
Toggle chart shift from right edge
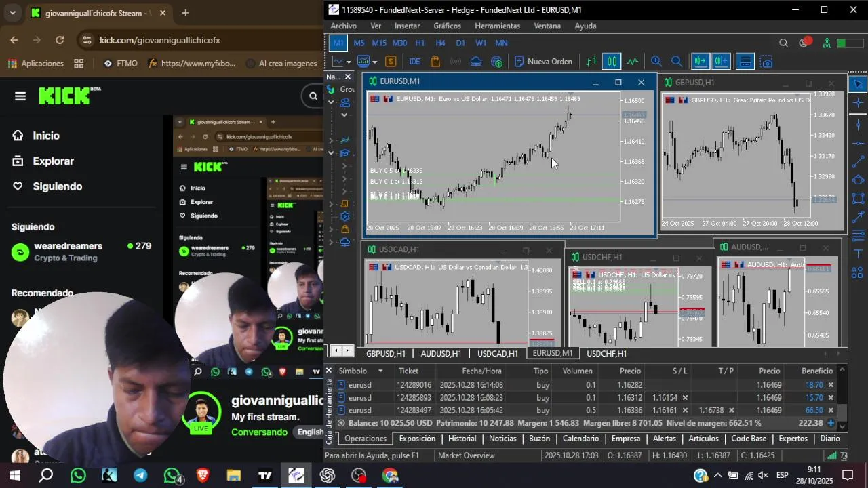[x=721, y=62]
